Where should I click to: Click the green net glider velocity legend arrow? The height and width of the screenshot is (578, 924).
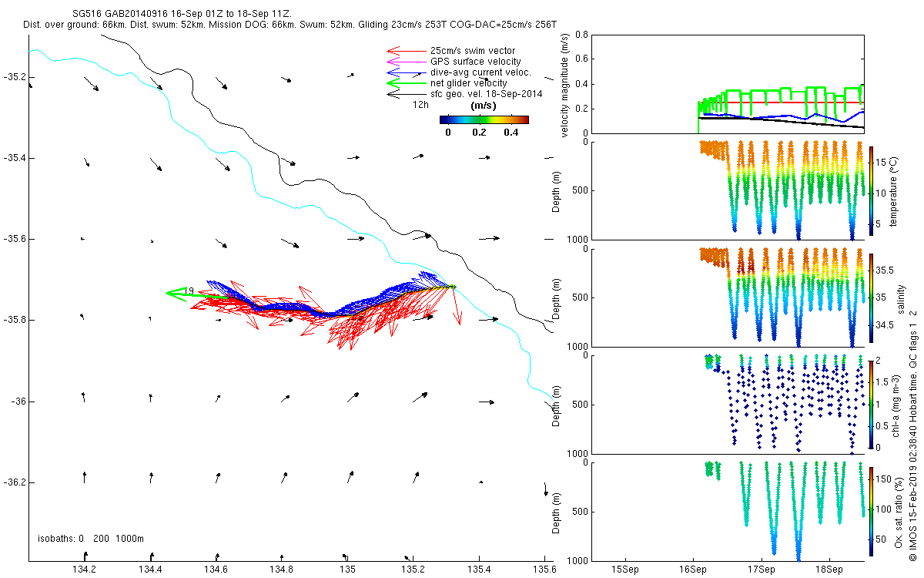(406, 82)
